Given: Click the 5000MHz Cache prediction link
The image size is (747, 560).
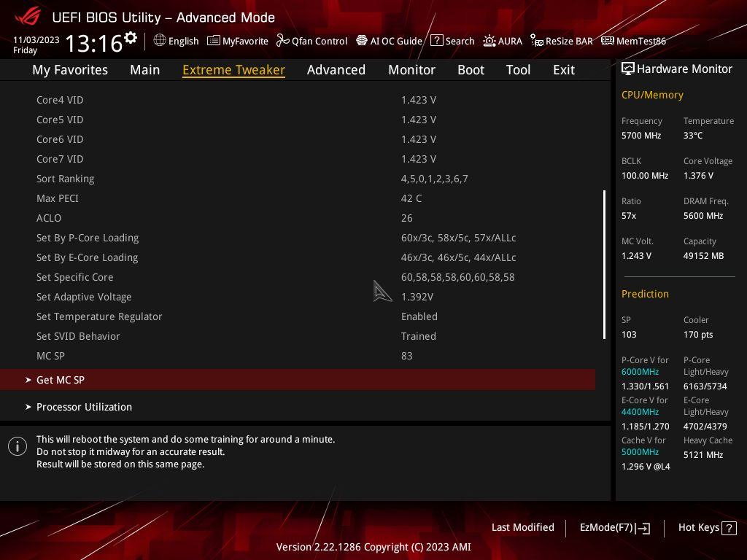Looking at the screenshot, I should tap(640, 451).
